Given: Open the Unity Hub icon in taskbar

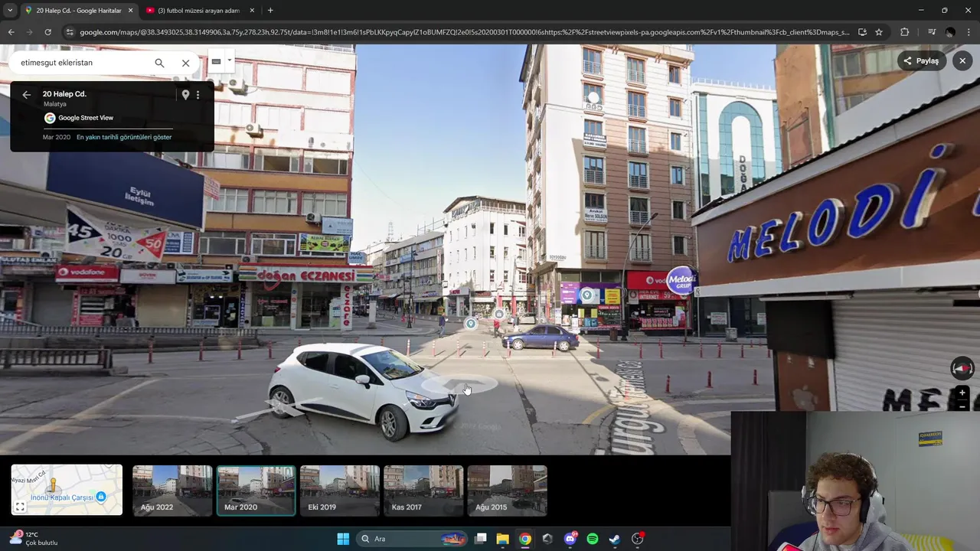Looking at the screenshot, I should coord(547,539).
